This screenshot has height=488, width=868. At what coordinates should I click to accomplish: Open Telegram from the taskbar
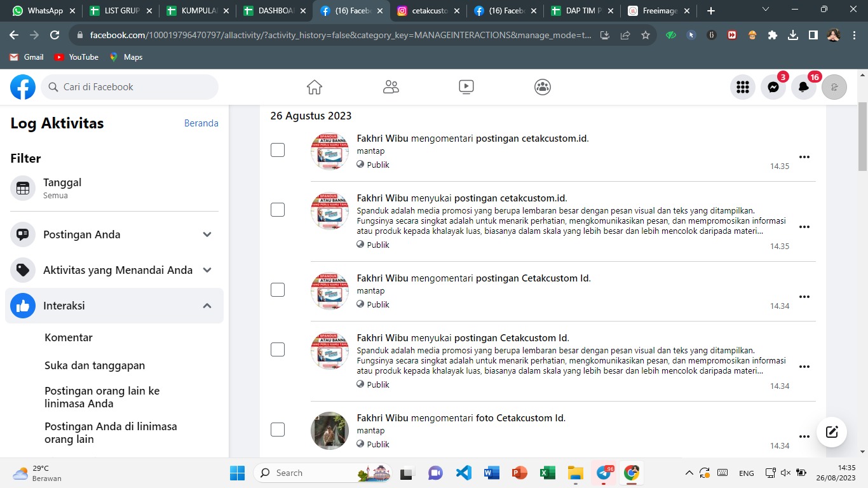(604, 473)
